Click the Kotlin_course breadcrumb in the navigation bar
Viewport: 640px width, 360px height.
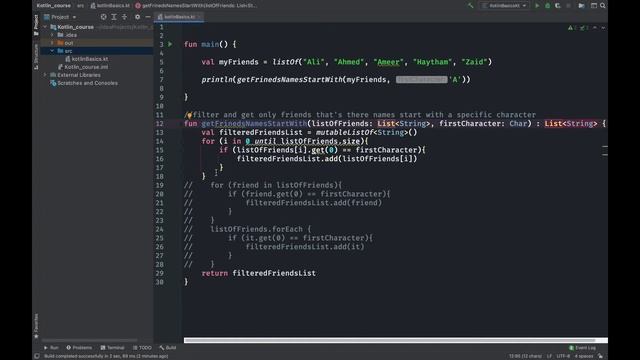53,6
